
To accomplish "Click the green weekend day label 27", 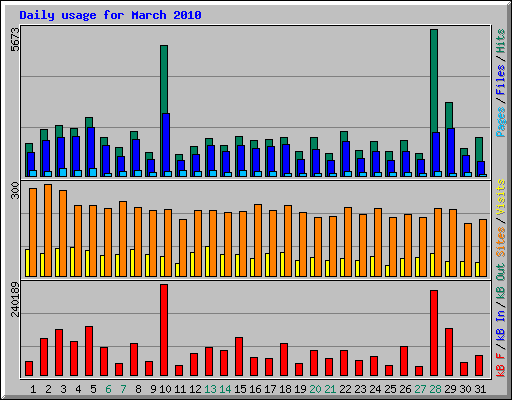I will click(x=420, y=389).
